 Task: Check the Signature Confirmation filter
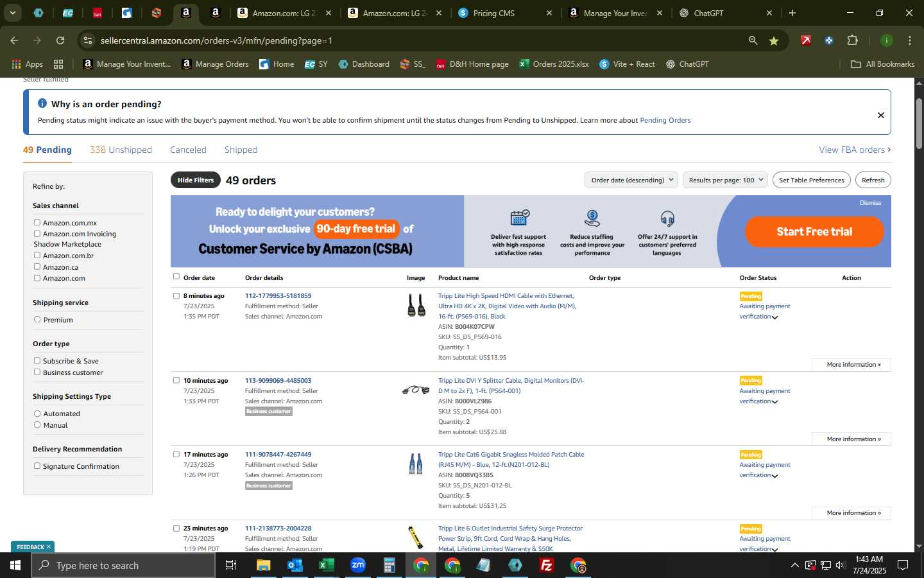37,466
